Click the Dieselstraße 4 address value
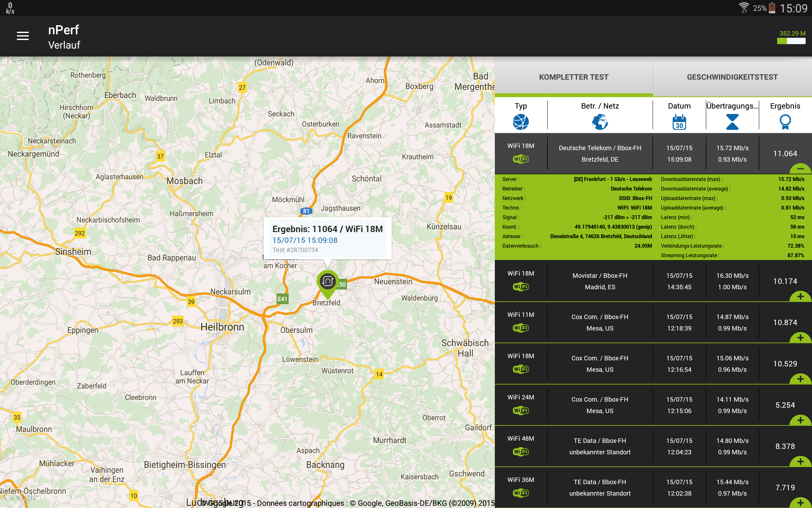This screenshot has width=812, height=508. pos(601,237)
